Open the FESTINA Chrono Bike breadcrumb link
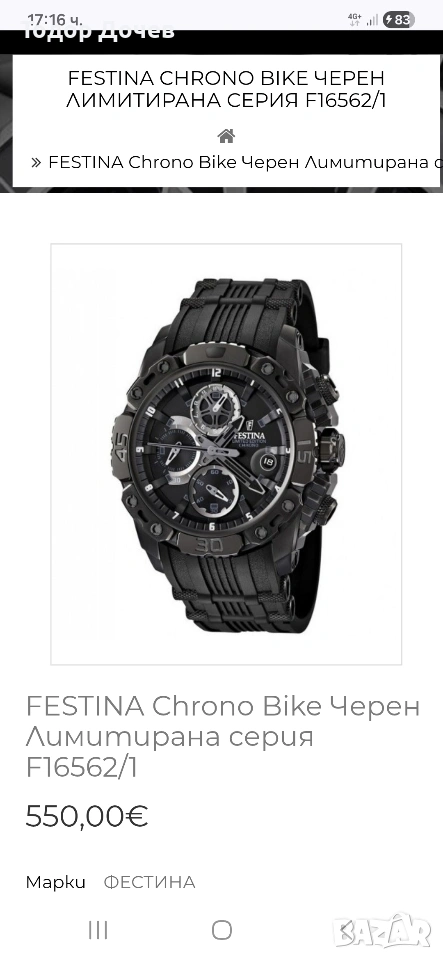The width and height of the screenshot is (443, 960). click(245, 162)
